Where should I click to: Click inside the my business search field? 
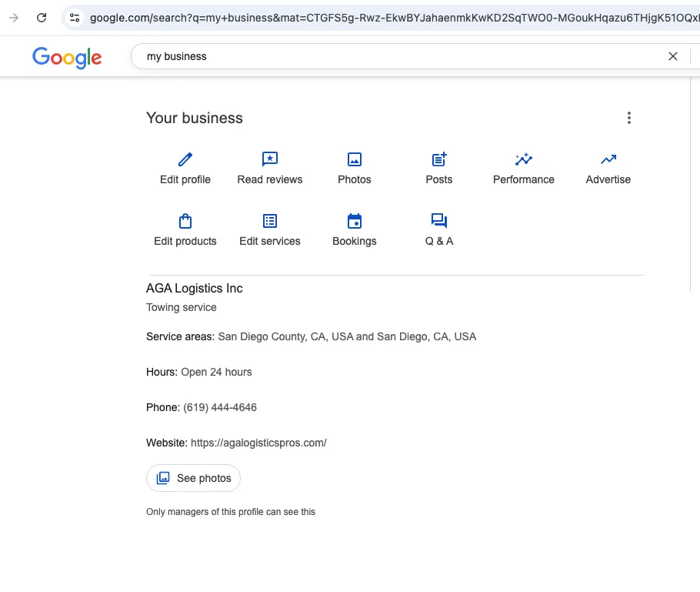pyautogui.click(x=385, y=56)
